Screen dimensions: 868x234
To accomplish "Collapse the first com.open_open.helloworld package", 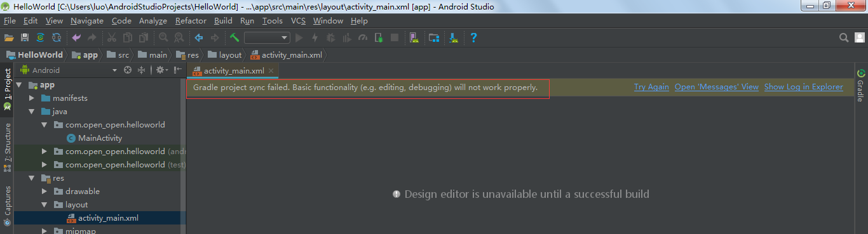I will (44, 125).
